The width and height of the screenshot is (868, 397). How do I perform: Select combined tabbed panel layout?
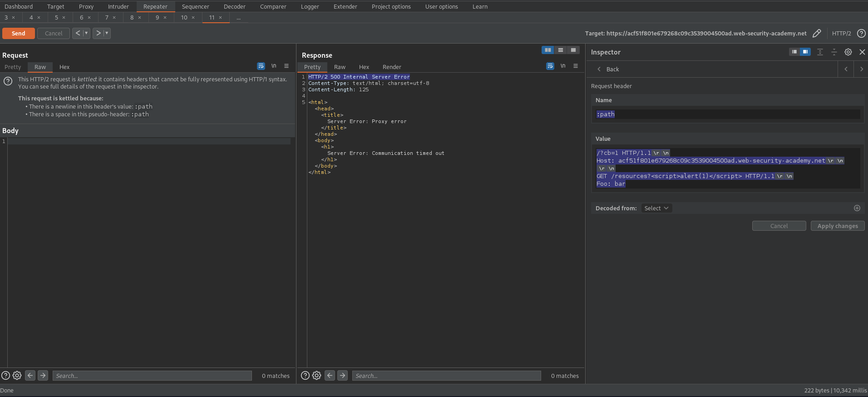tap(573, 50)
